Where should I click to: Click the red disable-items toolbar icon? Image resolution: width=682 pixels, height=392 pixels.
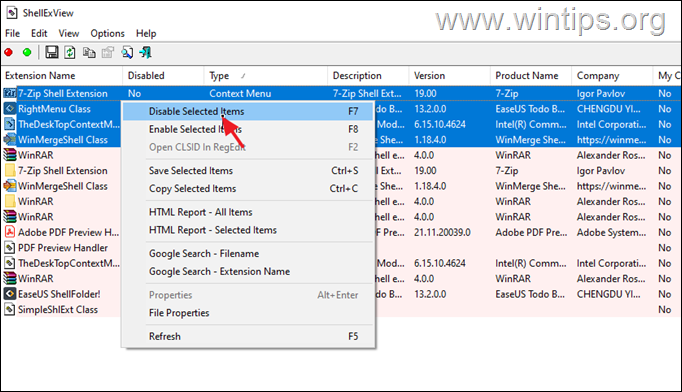(x=8, y=53)
